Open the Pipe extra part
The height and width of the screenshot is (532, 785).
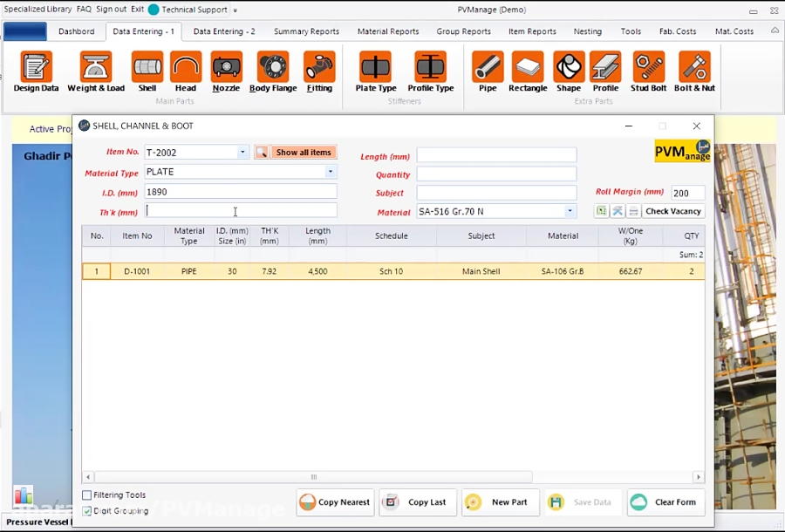point(488,72)
